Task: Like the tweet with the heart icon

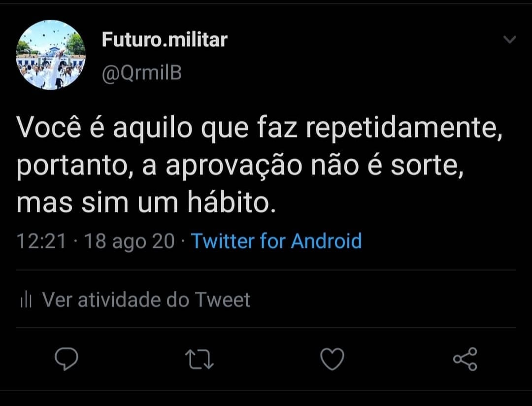Action: coord(332,359)
